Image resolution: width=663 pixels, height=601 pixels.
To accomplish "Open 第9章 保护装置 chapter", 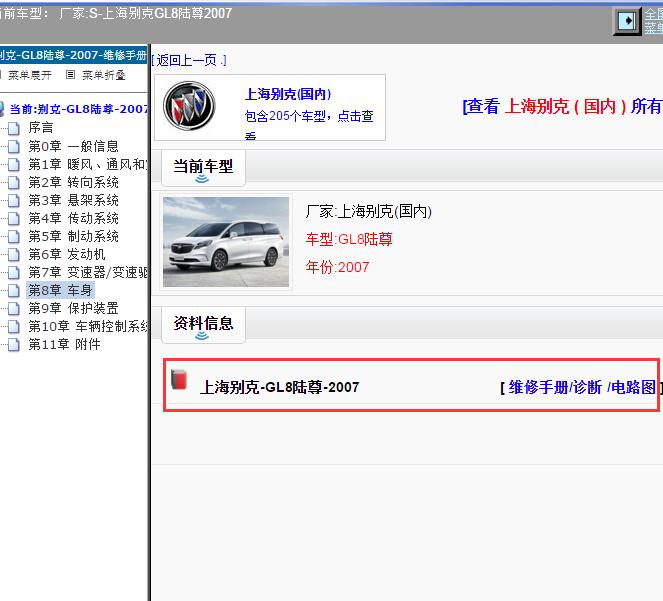I will 74,308.
